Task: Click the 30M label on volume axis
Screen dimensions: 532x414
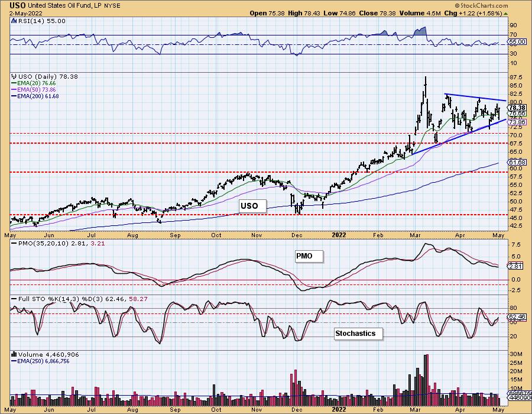Action: point(515,354)
